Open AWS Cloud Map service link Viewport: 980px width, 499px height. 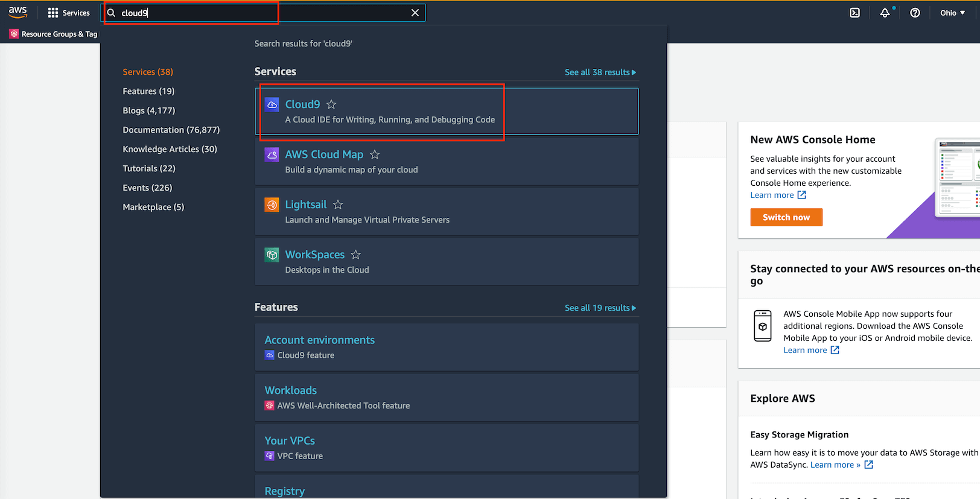click(324, 154)
